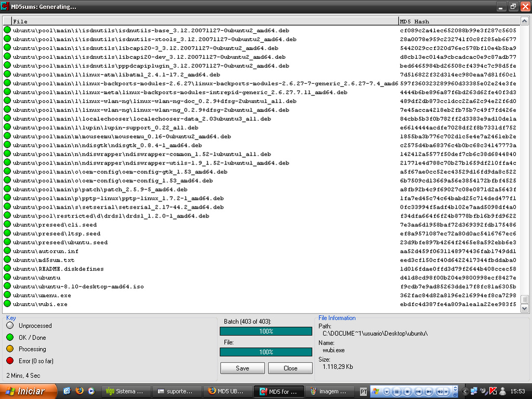This screenshot has height=399, width=532.
Task: Click the MD5sums title bar application icon
Action: pyautogui.click(x=5, y=6)
